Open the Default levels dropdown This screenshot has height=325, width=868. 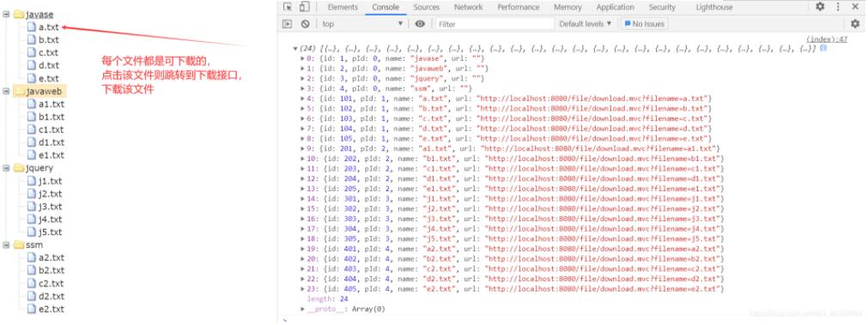[586, 24]
